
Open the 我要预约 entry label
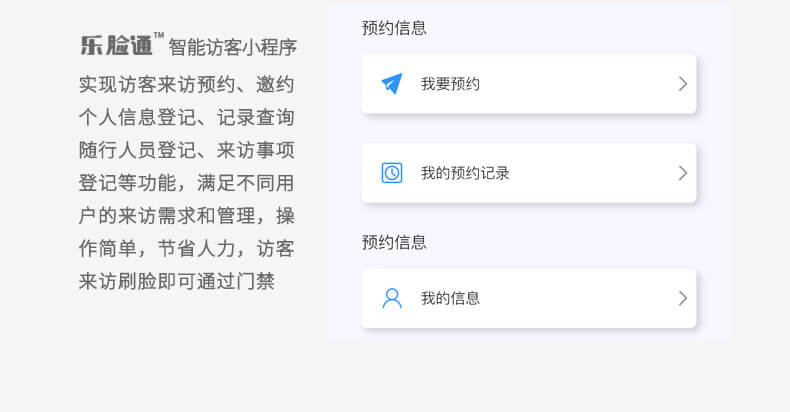450,84
